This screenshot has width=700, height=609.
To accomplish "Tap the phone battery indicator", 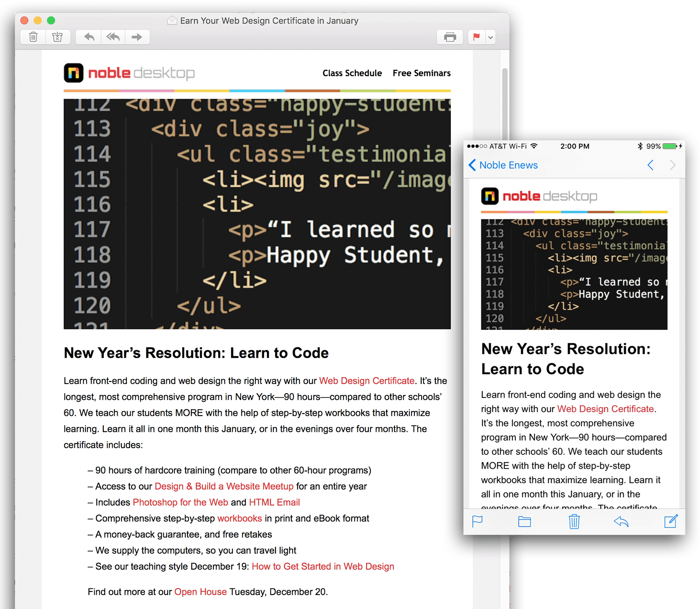I will [669, 146].
